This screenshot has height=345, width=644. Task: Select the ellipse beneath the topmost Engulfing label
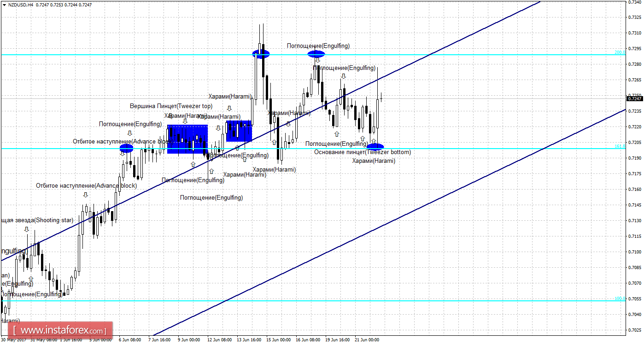click(x=316, y=54)
